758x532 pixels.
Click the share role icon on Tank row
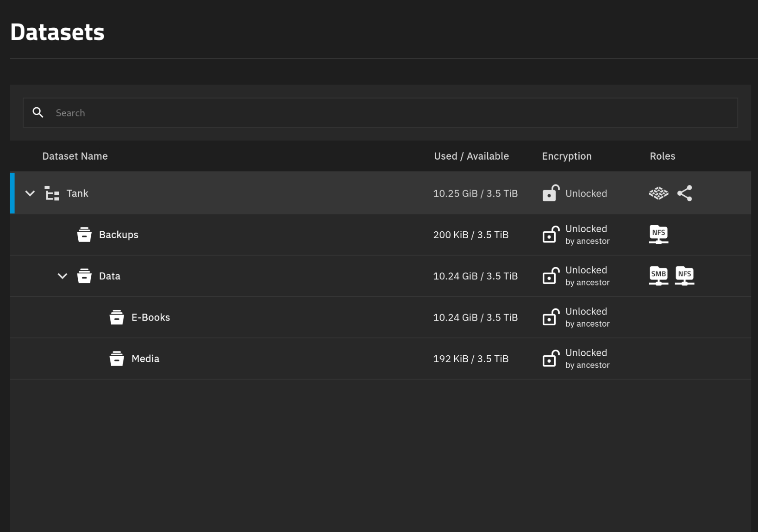tap(684, 193)
